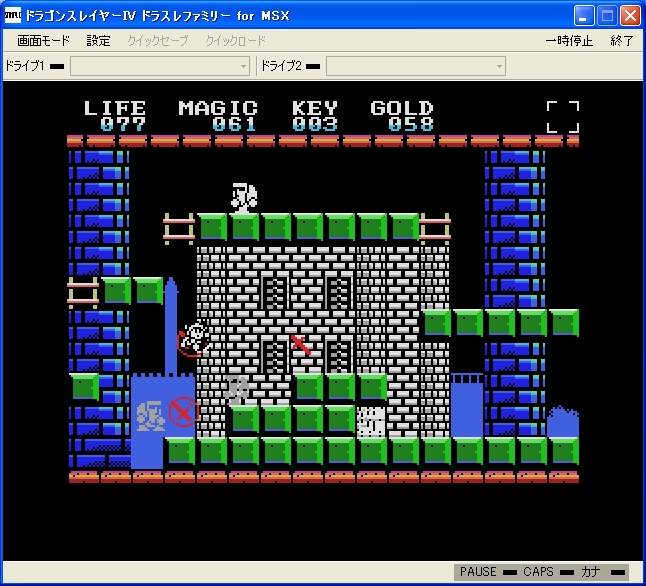Close the emulator window
The image size is (646, 586).
[x=630, y=16]
